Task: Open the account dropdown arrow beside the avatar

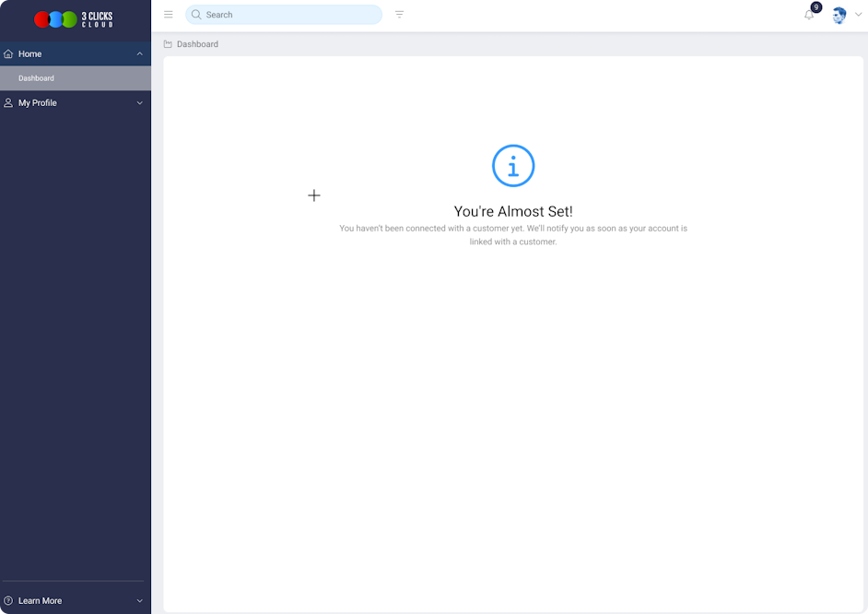Action: click(858, 15)
